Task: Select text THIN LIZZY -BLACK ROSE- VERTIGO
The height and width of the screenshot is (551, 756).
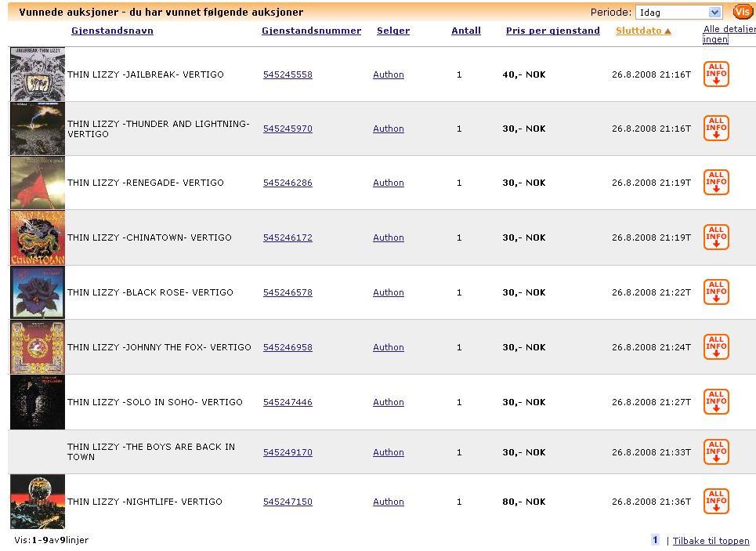Action: tap(150, 292)
